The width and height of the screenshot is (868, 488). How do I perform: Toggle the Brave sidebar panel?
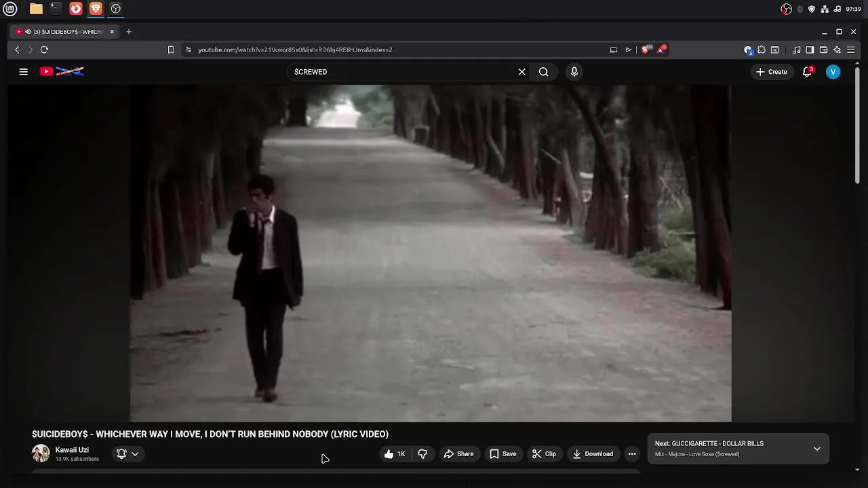[x=810, y=49]
